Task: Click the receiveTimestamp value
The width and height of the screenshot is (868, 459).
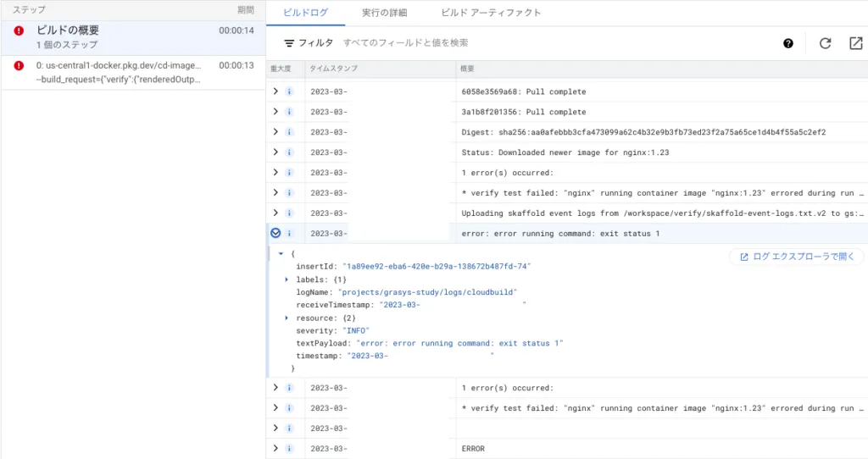Action: (453, 305)
